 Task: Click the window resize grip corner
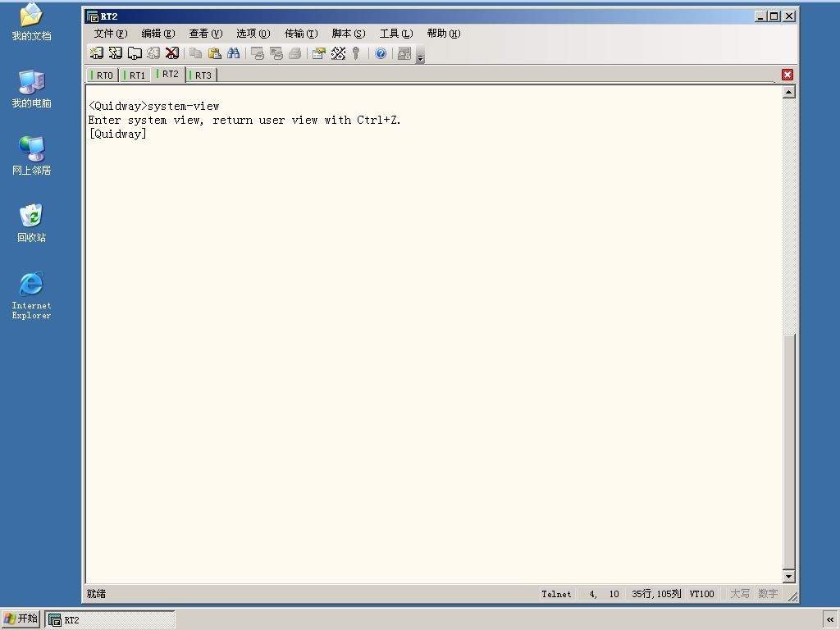pyautogui.click(x=793, y=596)
